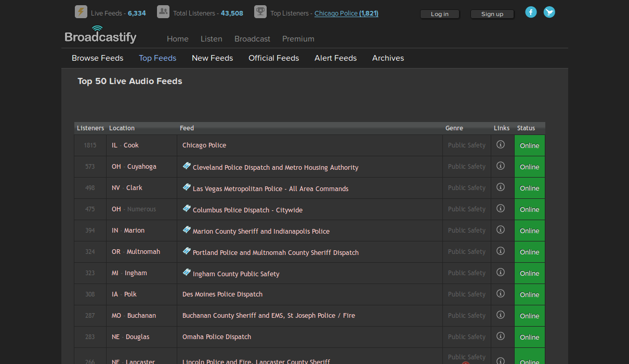The image size is (629, 364).
Task: Open info link for Cleveland Police Dispatch
Action: pyautogui.click(x=501, y=166)
